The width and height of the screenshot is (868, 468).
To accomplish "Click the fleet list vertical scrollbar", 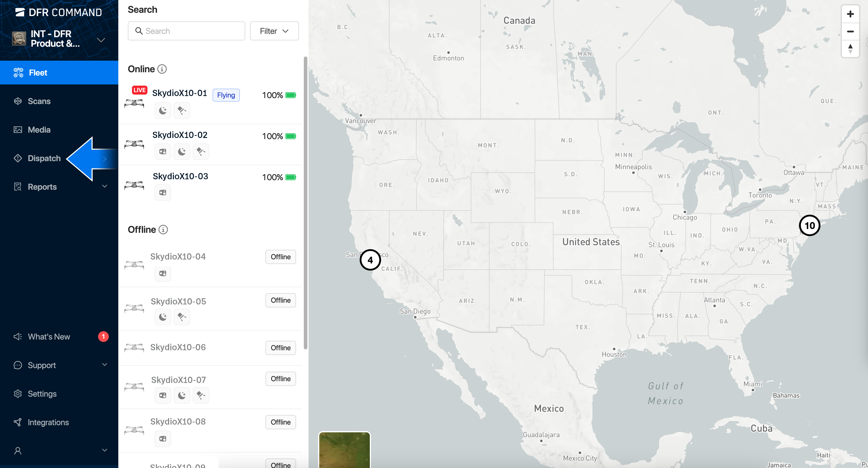I will 305,203.
